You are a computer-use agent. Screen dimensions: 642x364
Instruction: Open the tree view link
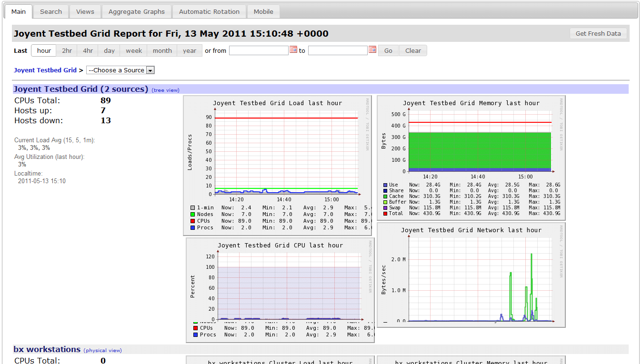[x=165, y=90]
